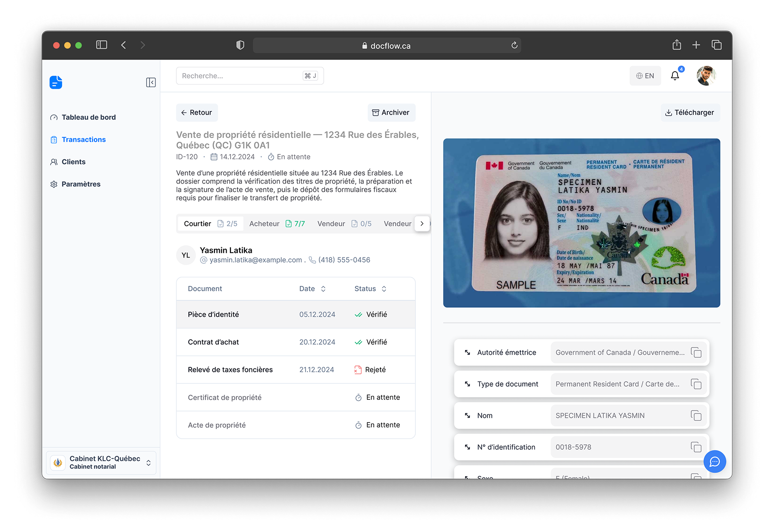Click the DocFlow logo icon
This screenshot has height=532, width=774.
(x=56, y=82)
